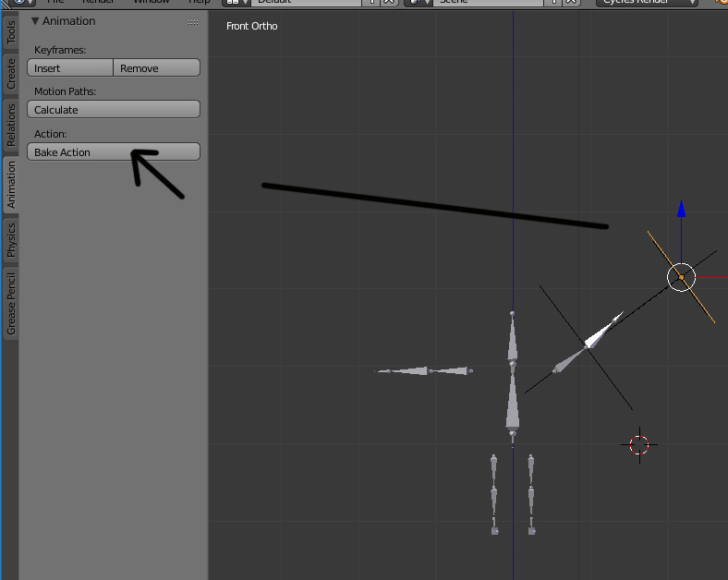
Task: Click the red-white 3D cursor
Action: tap(639, 445)
